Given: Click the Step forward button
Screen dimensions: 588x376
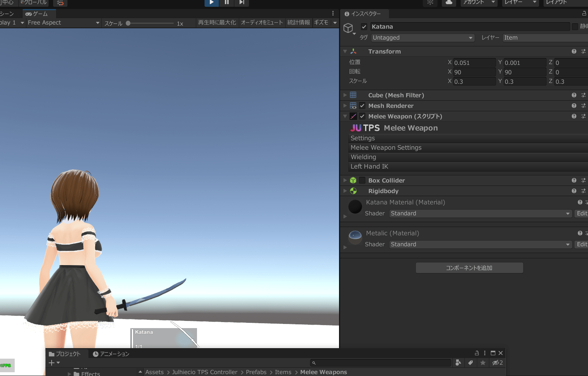Looking at the screenshot, I should point(241,2).
